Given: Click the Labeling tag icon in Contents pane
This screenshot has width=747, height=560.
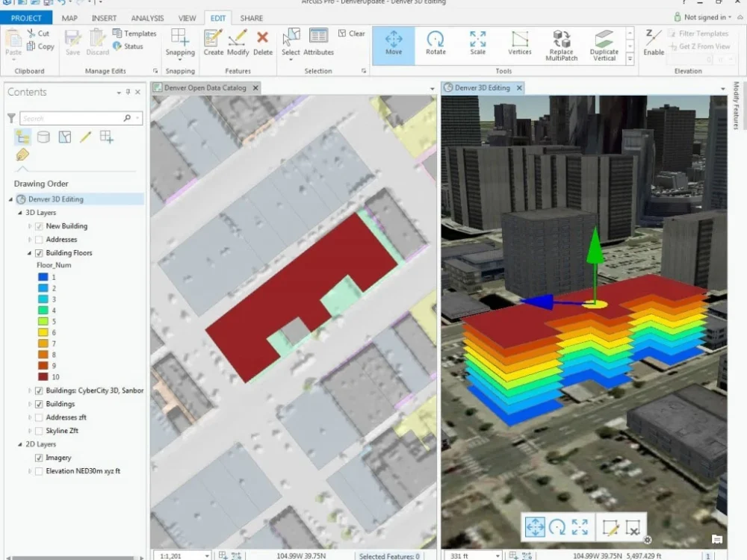Looking at the screenshot, I should tap(22, 155).
